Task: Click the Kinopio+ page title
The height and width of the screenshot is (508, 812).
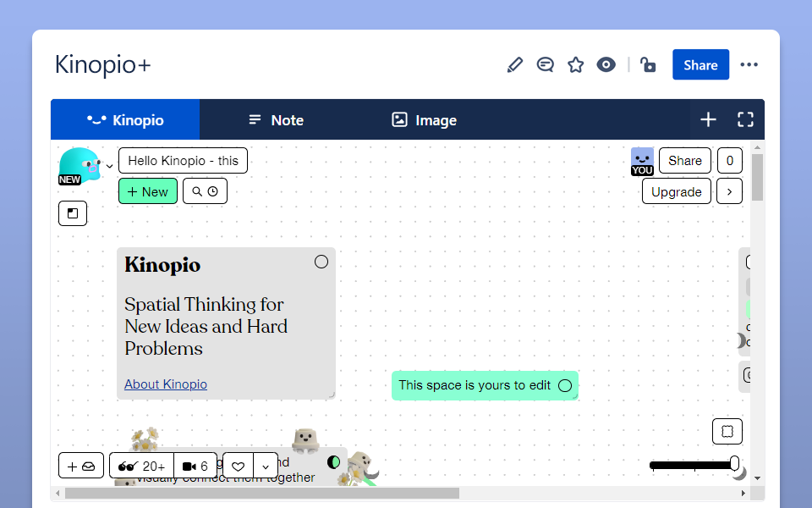Action: pos(103,65)
